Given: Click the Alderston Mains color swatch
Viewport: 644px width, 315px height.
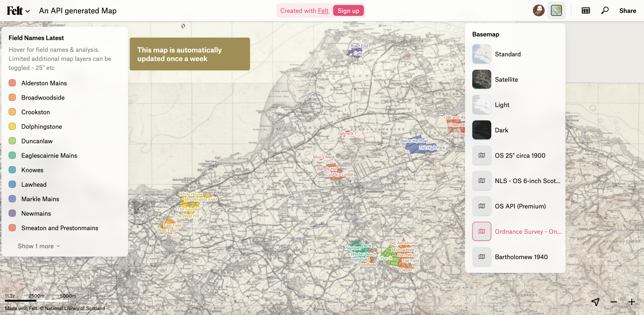Looking at the screenshot, I should pos(12,83).
